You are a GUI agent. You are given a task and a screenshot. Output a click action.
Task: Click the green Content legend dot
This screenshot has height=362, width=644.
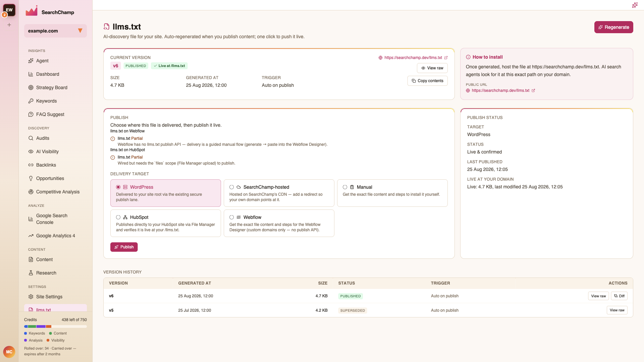pos(50,333)
